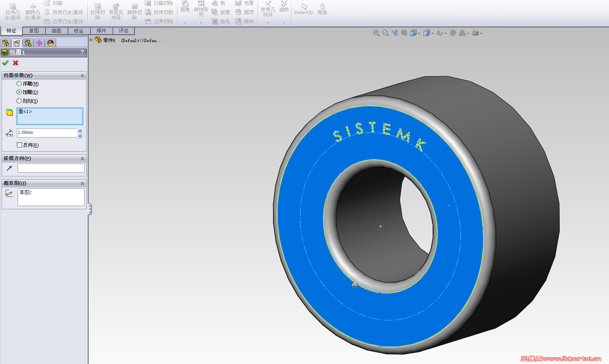Open help for the 包覆1 PropertyManager
Screen dimensions: 609x364
82,53
